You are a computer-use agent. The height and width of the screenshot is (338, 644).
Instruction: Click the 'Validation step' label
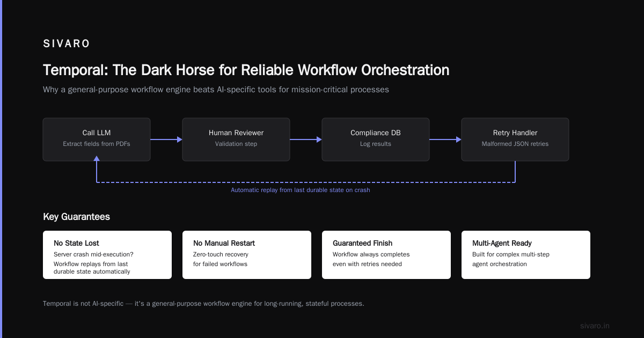pyautogui.click(x=236, y=144)
